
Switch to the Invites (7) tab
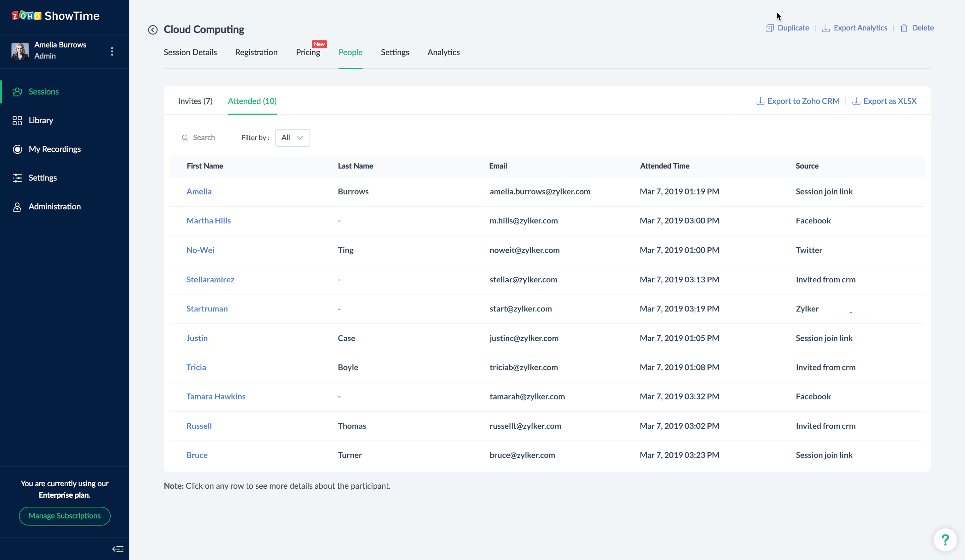pos(195,101)
